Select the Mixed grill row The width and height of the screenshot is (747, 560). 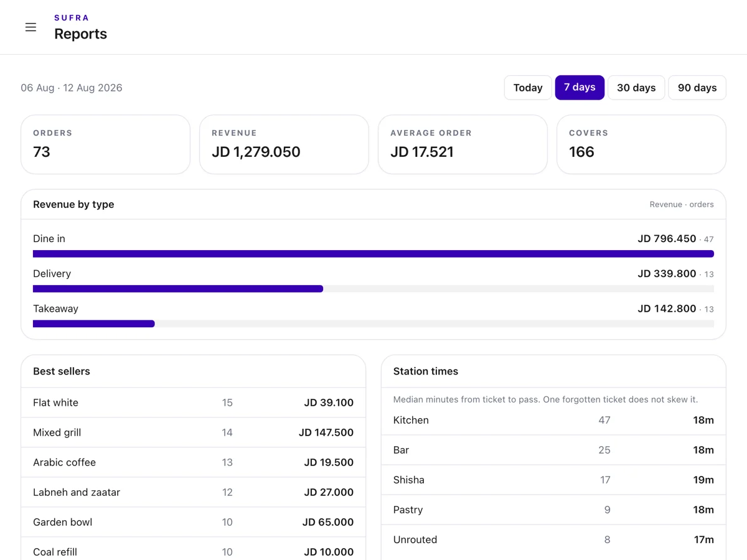tap(194, 432)
